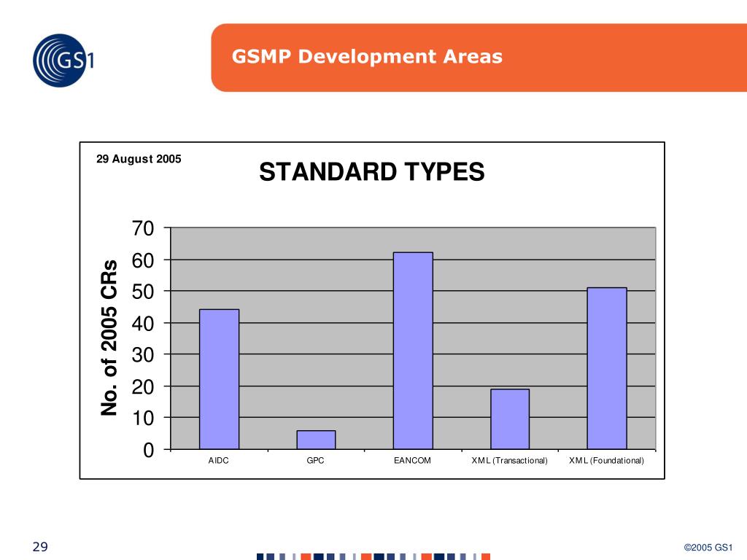Click the 50 value on y-axis

pos(143,292)
